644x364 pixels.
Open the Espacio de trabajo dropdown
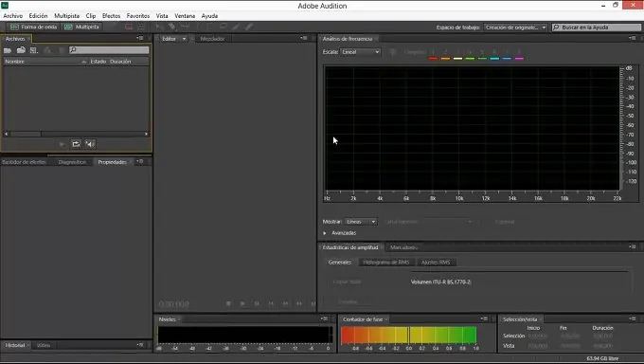[515, 27]
